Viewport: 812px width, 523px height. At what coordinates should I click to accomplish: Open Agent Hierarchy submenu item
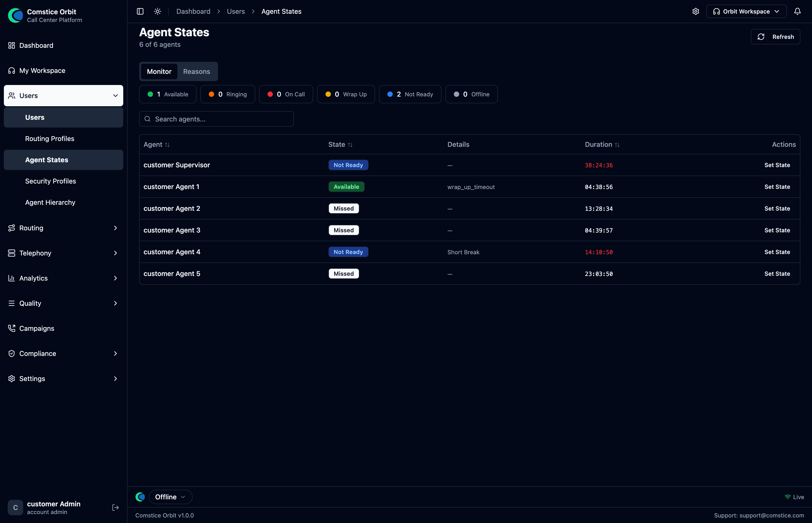click(64, 202)
